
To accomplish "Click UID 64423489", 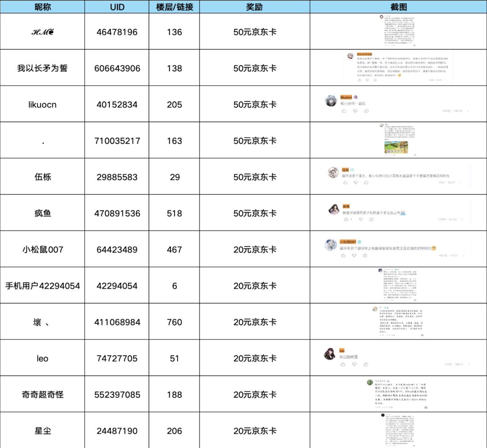I will pyautogui.click(x=117, y=250).
